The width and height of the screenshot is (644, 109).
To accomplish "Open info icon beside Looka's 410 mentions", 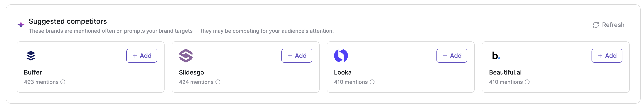I will (x=372, y=82).
